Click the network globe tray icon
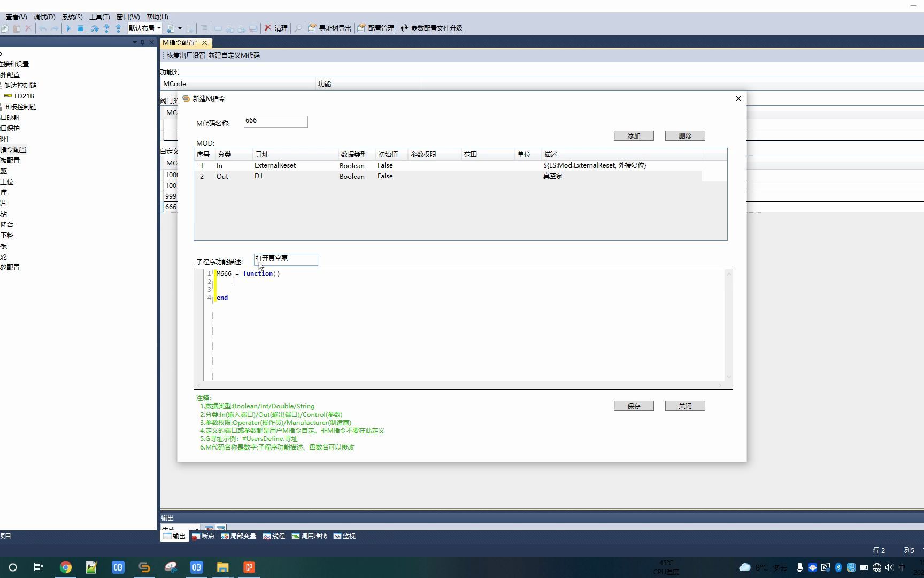The width and height of the screenshot is (924, 578). pos(877,567)
